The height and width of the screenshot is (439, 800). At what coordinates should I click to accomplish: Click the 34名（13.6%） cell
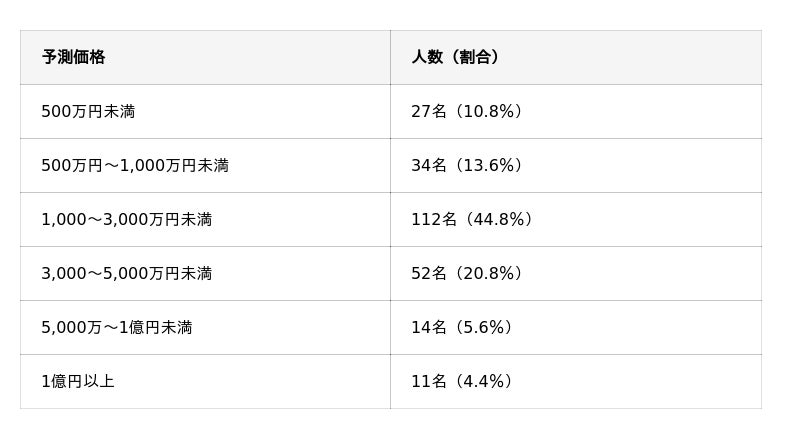click(466, 165)
